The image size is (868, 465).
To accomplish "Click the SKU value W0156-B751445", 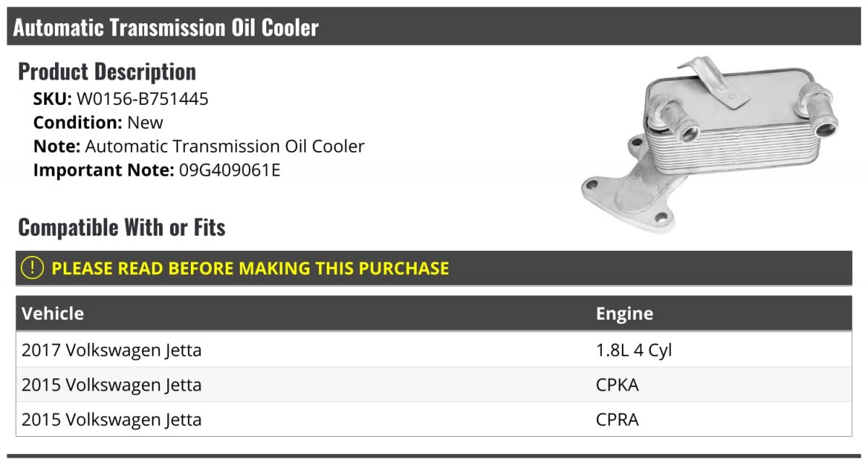I will click(142, 99).
